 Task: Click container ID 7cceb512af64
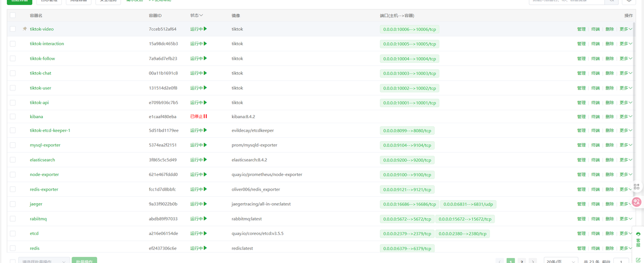[163, 29]
